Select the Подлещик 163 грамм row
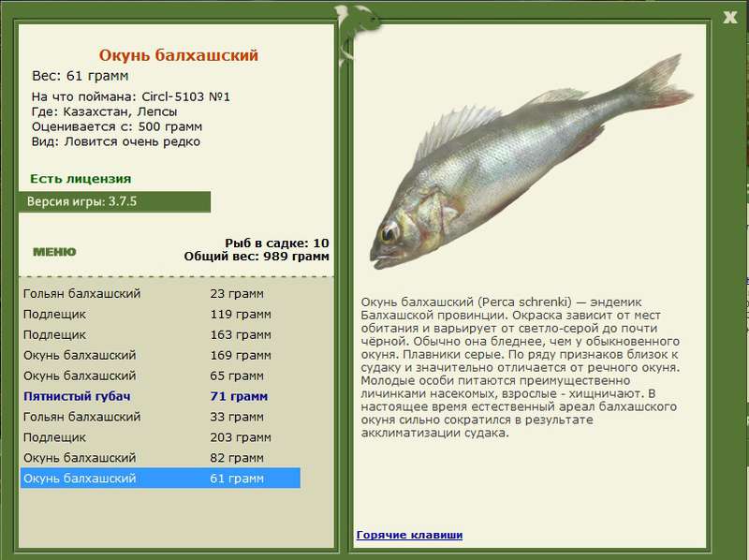 pos(160,334)
